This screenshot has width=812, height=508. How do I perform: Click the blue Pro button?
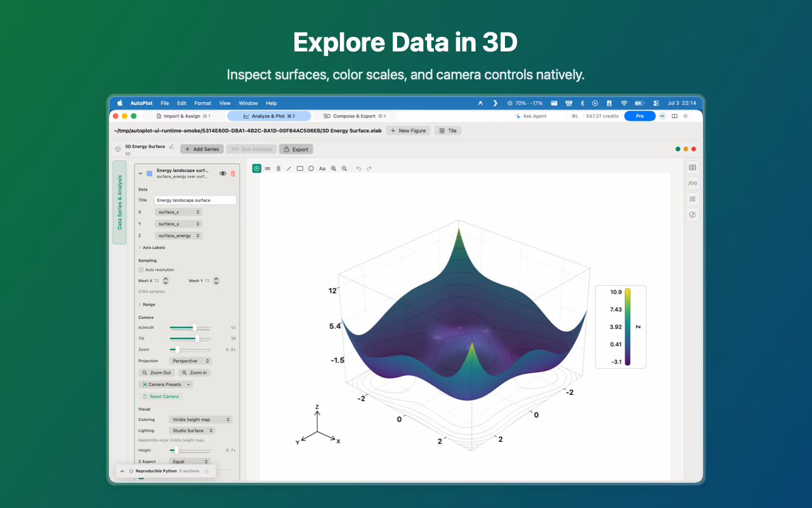[x=639, y=116]
